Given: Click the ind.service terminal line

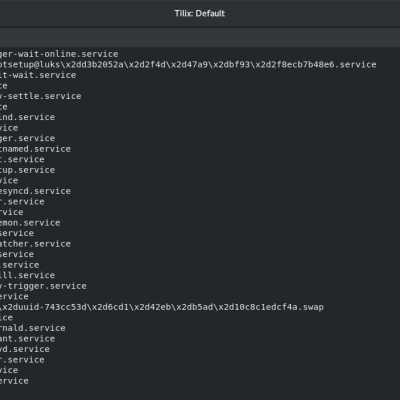Looking at the screenshot, I should pyautogui.click(x=27, y=117).
